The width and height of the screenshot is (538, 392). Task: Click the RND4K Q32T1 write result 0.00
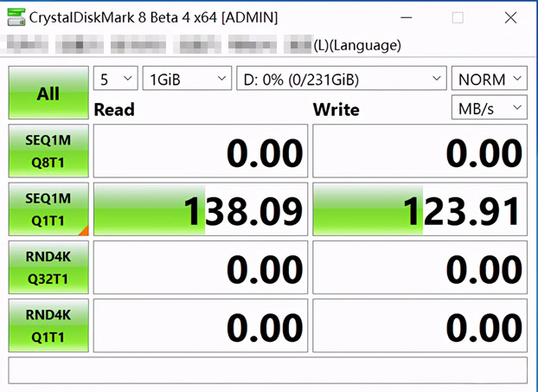(x=420, y=267)
